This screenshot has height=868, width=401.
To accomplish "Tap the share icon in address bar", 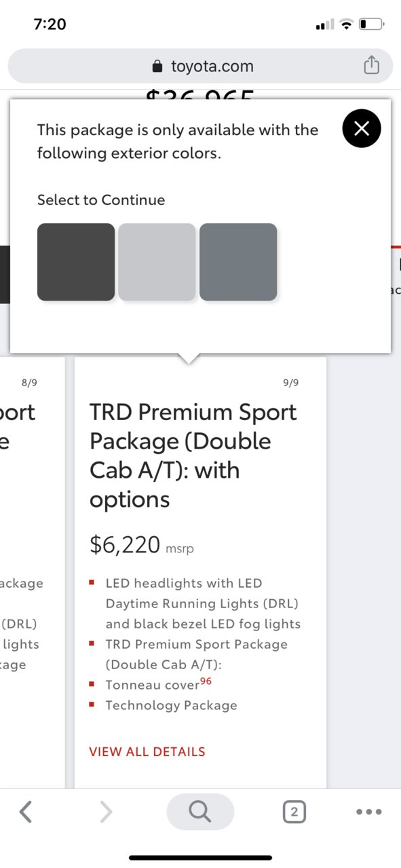I will pos(370,65).
